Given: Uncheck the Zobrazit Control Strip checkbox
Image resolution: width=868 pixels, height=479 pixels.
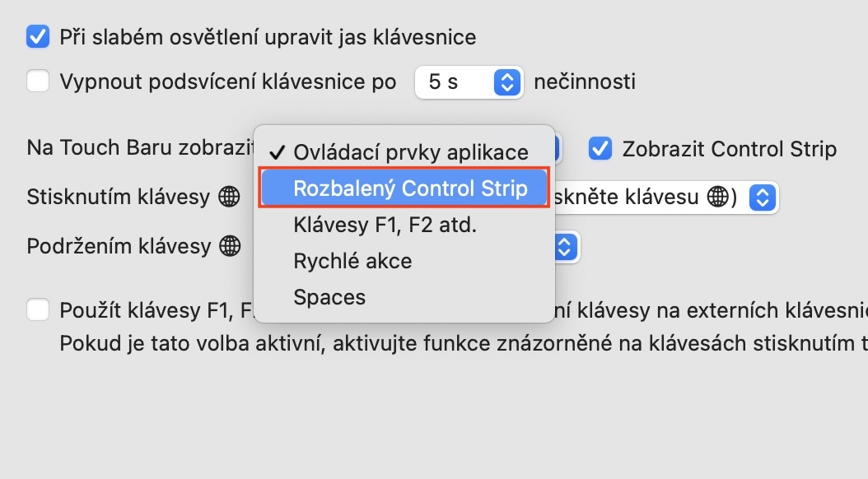Looking at the screenshot, I should [x=601, y=149].
